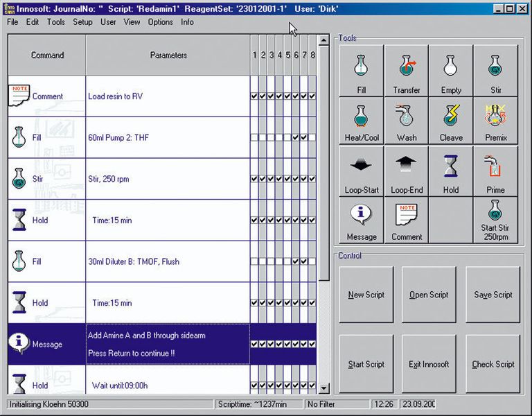532x416 pixels.
Task: Click the Check Script button
Action: [x=493, y=364]
